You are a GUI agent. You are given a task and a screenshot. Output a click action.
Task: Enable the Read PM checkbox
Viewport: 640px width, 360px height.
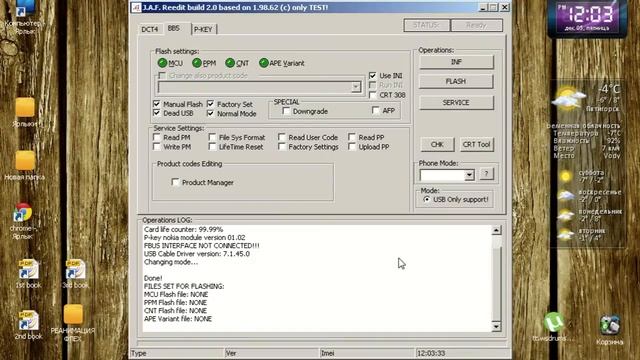[157, 137]
